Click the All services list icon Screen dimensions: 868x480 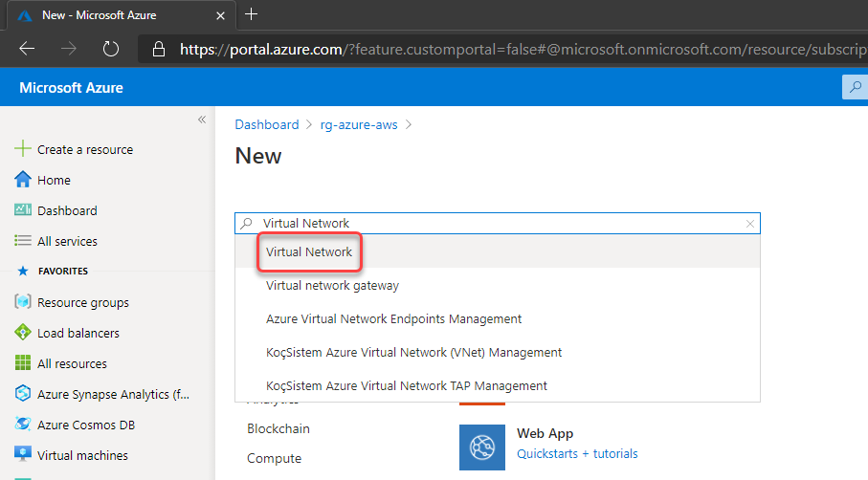click(x=23, y=241)
